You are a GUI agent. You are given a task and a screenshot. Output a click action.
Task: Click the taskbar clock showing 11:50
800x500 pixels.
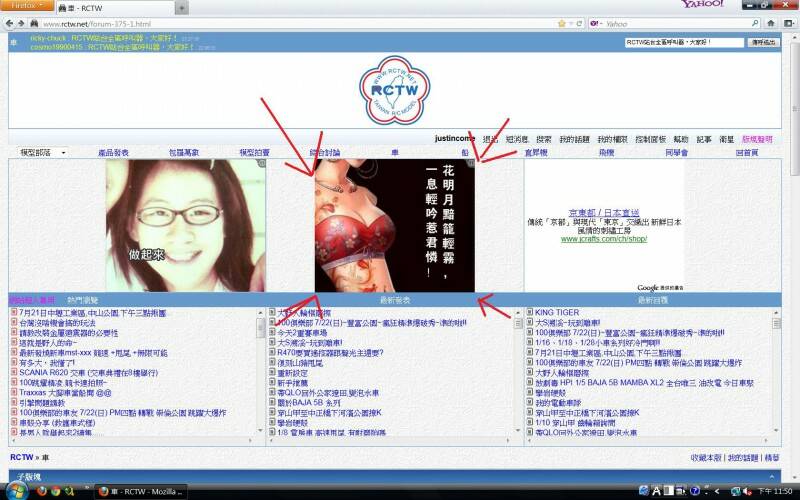776,491
